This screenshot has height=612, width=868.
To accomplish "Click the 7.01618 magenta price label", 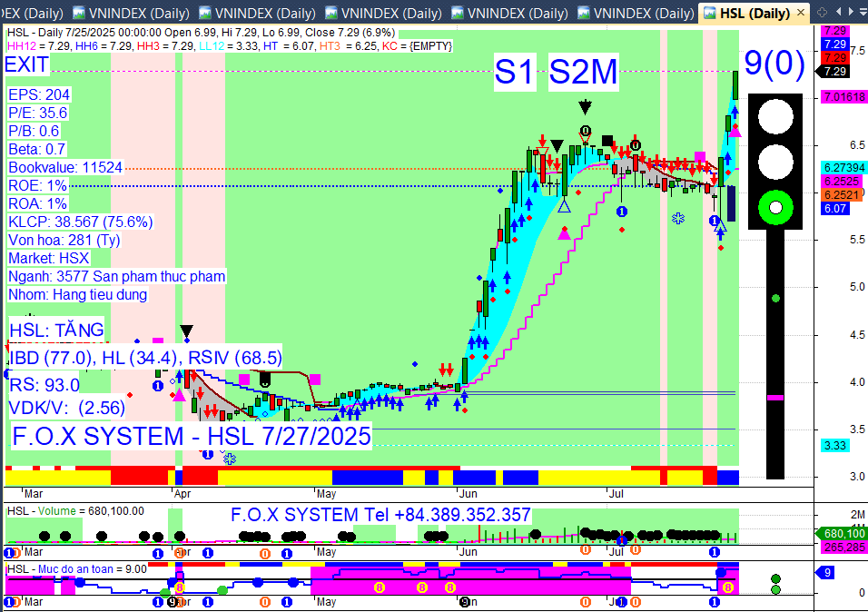I will pos(843,97).
